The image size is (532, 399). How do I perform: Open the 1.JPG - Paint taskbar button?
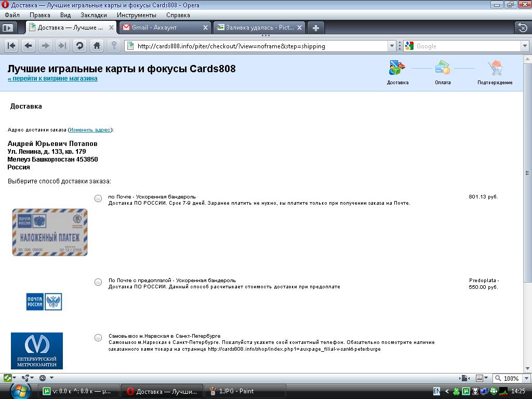(x=245, y=391)
